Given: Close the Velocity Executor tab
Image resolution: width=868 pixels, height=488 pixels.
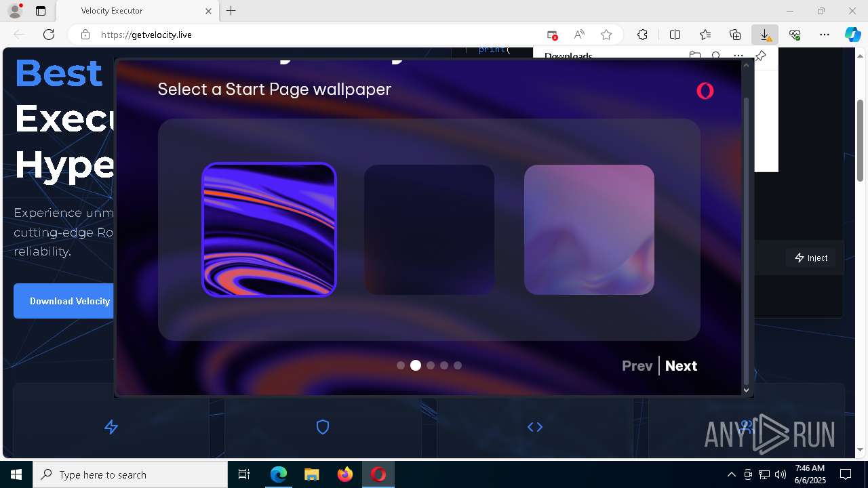Looking at the screenshot, I should point(209,11).
